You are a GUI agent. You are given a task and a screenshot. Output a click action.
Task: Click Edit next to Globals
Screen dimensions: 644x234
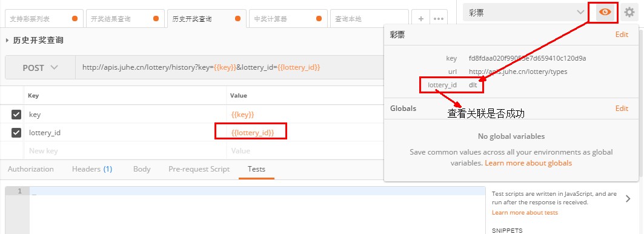[622, 109]
